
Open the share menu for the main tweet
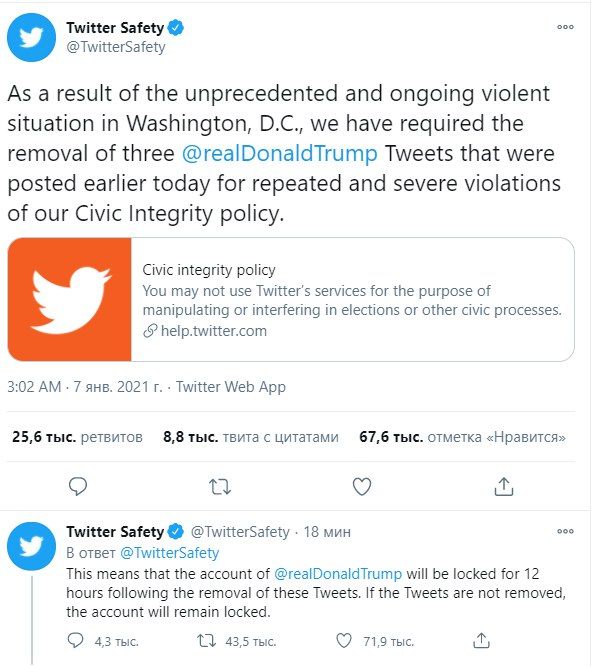(504, 487)
